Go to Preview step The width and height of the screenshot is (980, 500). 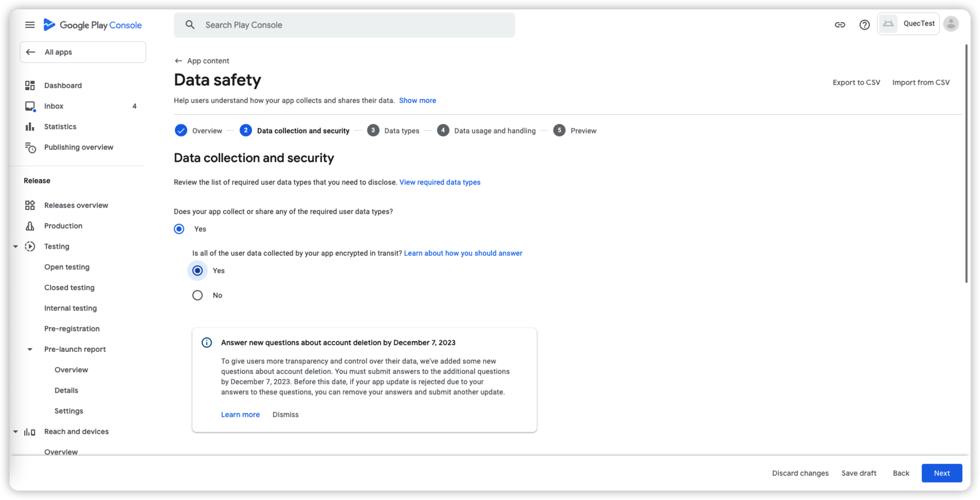click(x=583, y=131)
